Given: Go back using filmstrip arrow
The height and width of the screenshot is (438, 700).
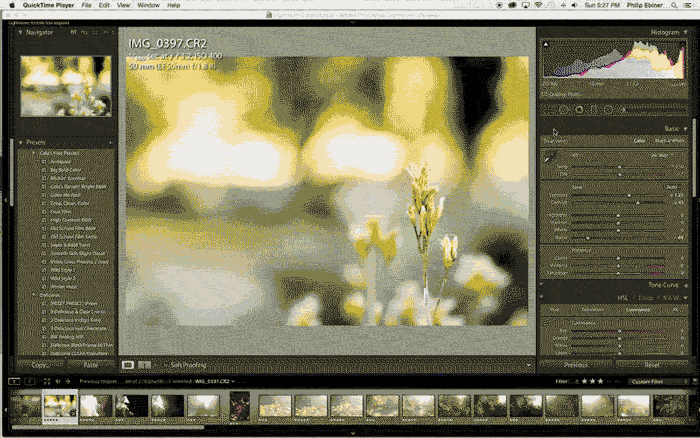Looking at the screenshot, I should (x=58, y=381).
